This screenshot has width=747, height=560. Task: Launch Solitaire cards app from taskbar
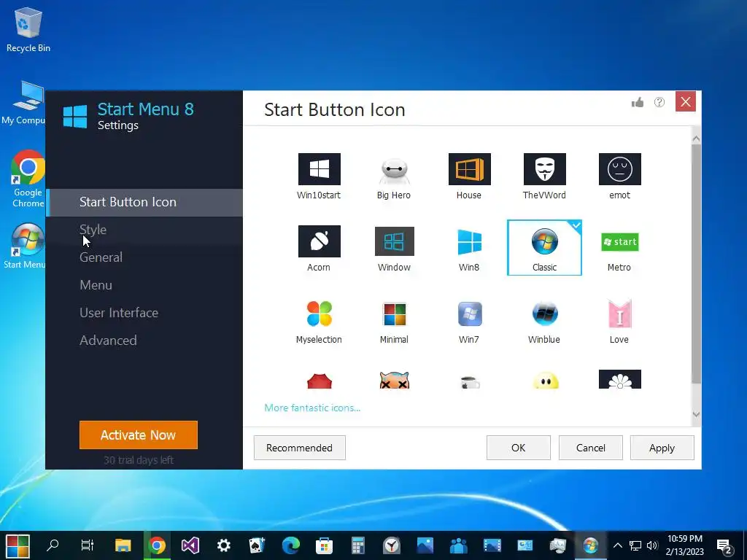coord(257,545)
